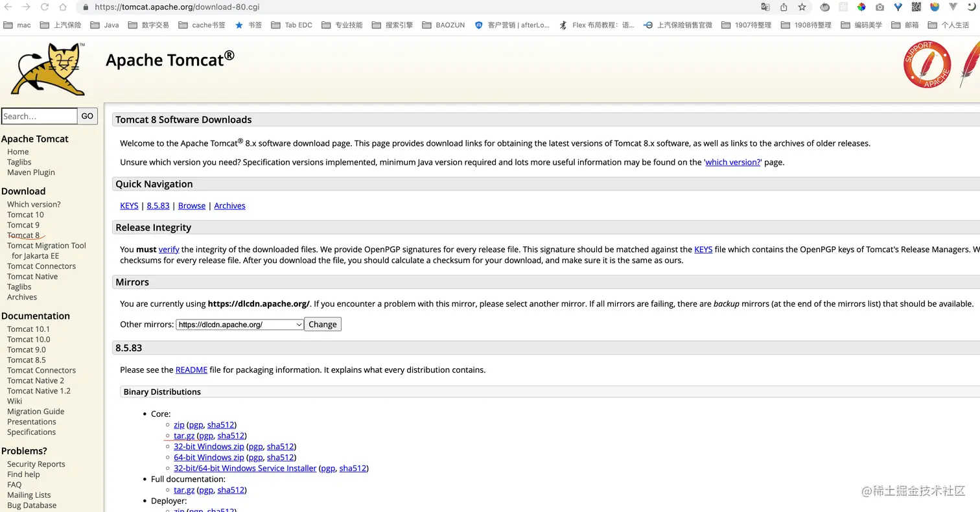Open Which version? in the sidebar
This screenshot has height=512, width=980.
tap(34, 204)
